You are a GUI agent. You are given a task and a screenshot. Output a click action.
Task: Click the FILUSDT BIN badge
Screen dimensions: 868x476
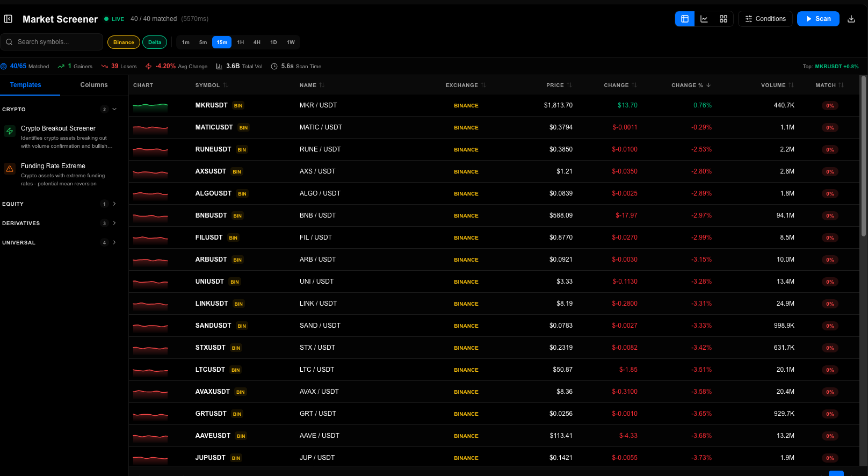point(233,238)
